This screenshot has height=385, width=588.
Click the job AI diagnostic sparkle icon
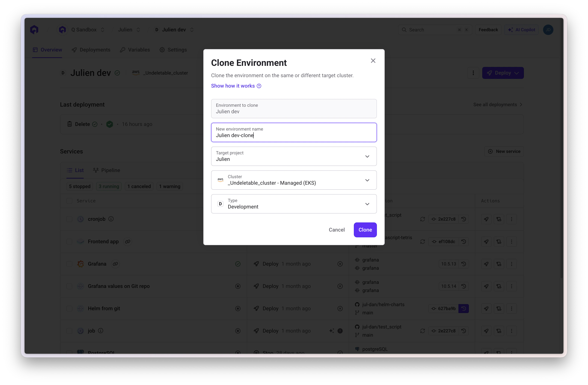tap(332, 331)
